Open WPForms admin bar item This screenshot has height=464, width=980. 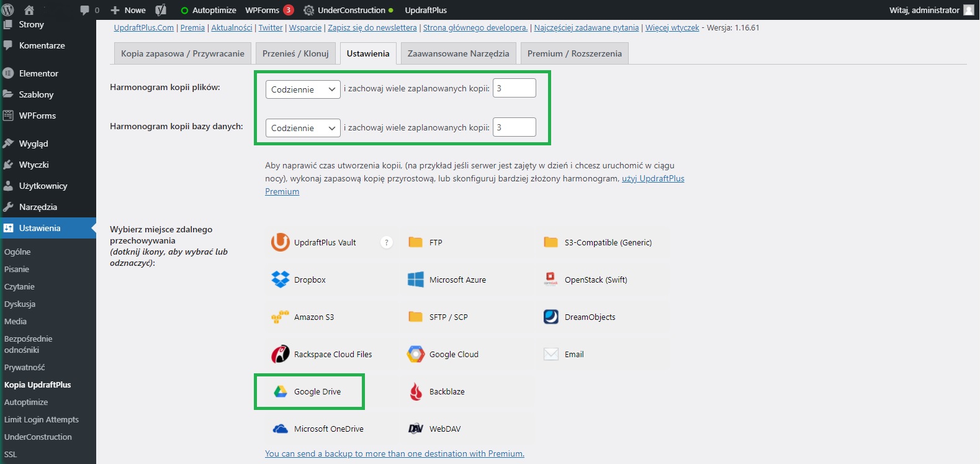point(269,10)
